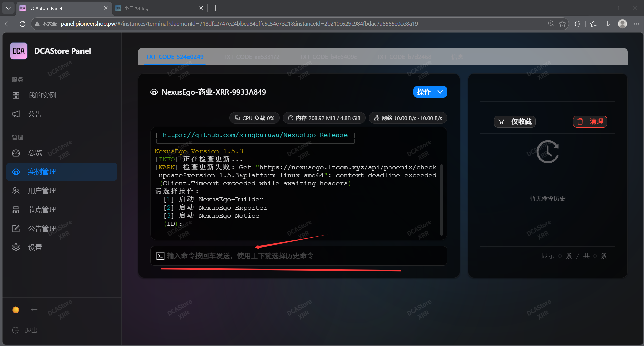
Task: Open 节点管理 node management
Action: point(42,210)
